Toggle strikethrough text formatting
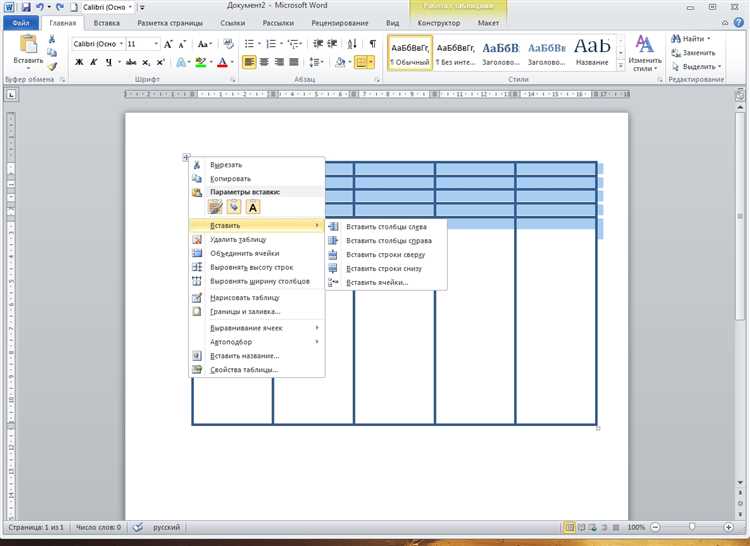This screenshot has width=750, height=546. 131,62
